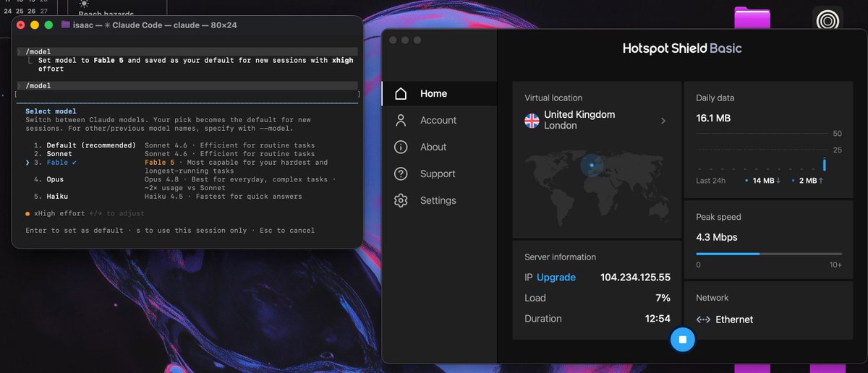Click the Settings gear icon in sidebar
Image resolution: width=868 pixels, height=373 pixels.
coord(401,200)
